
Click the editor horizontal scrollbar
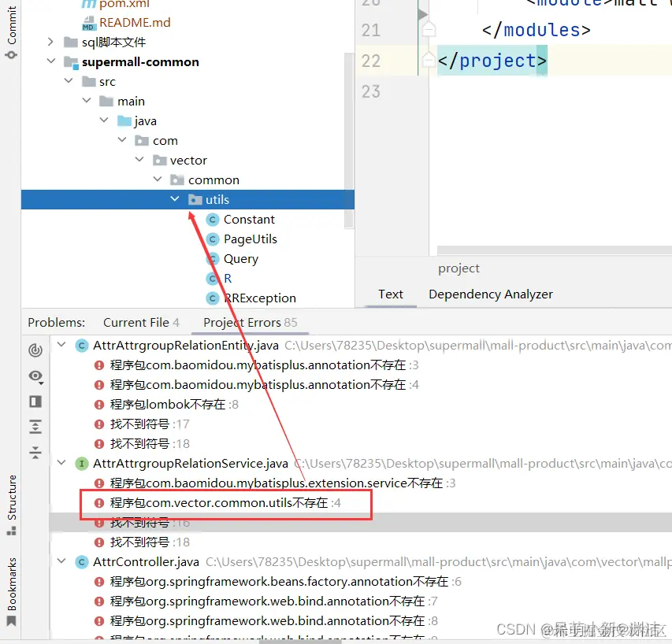coord(554,250)
